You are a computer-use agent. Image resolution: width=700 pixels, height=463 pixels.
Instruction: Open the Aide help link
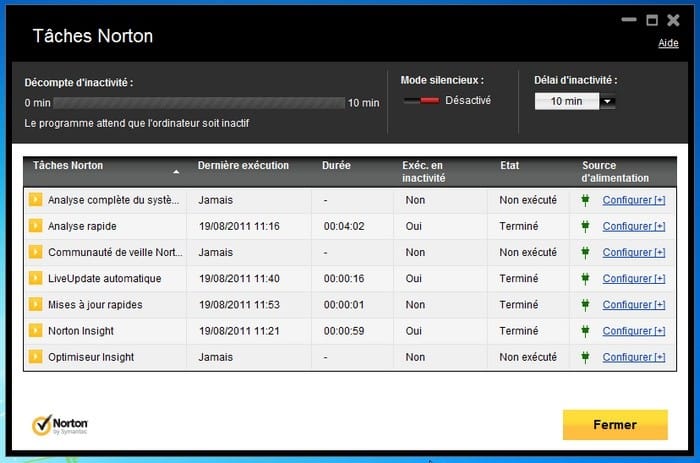tap(668, 43)
